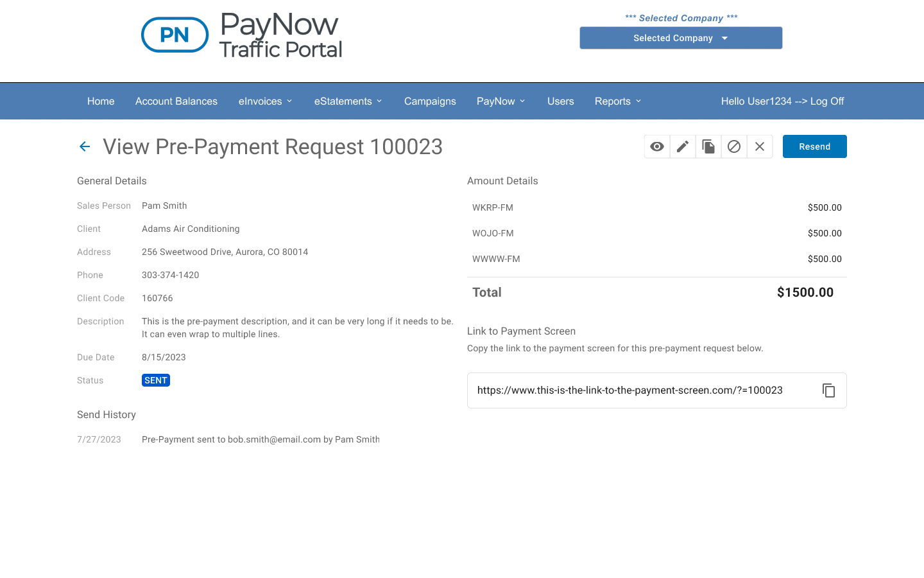The height and width of the screenshot is (578, 924).
Task: Open the Users page
Action: (561, 101)
